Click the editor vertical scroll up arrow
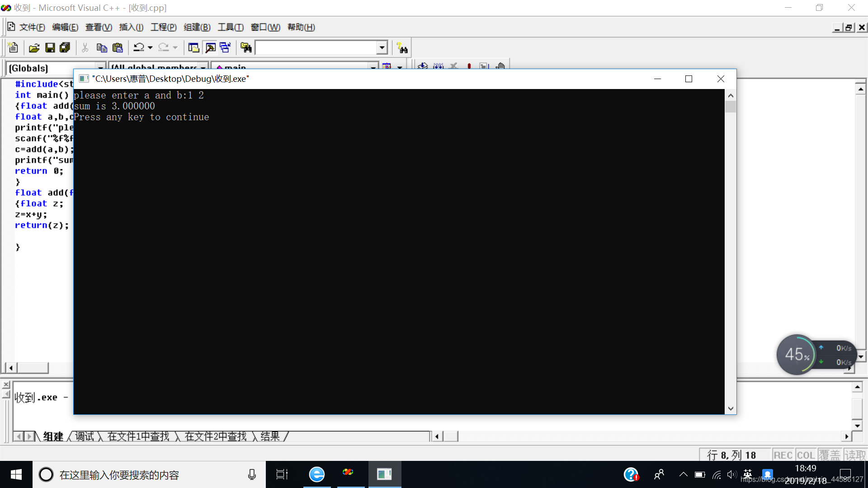 [x=861, y=89]
